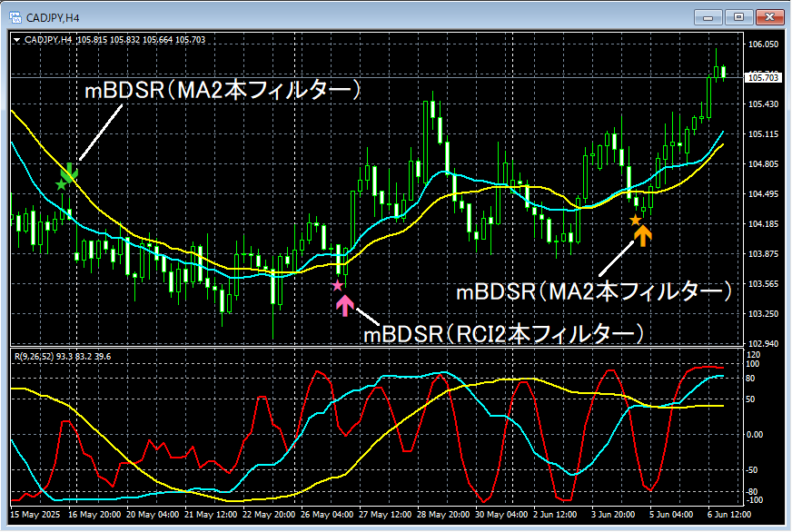The width and height of the screenshot is (792, 532).
Task: Click the 30 May 04:00 time label
Action: tap(501, 515)
